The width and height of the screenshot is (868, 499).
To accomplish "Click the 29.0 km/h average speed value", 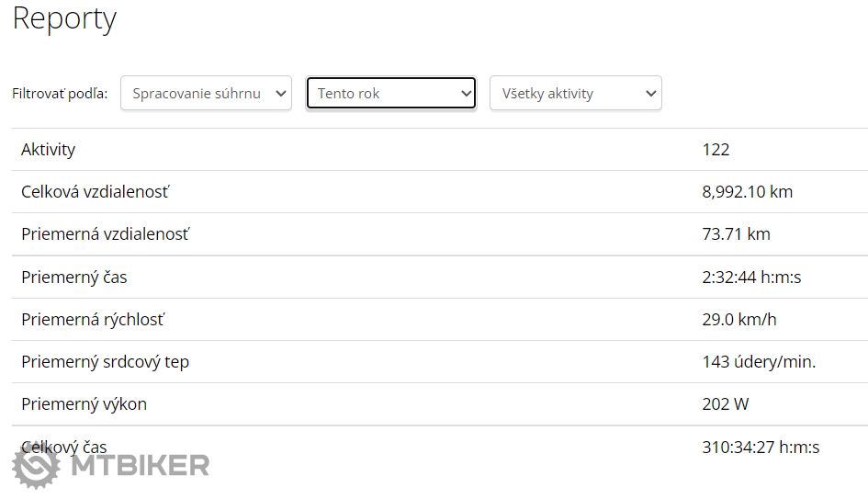I will (x=737, y=320).
